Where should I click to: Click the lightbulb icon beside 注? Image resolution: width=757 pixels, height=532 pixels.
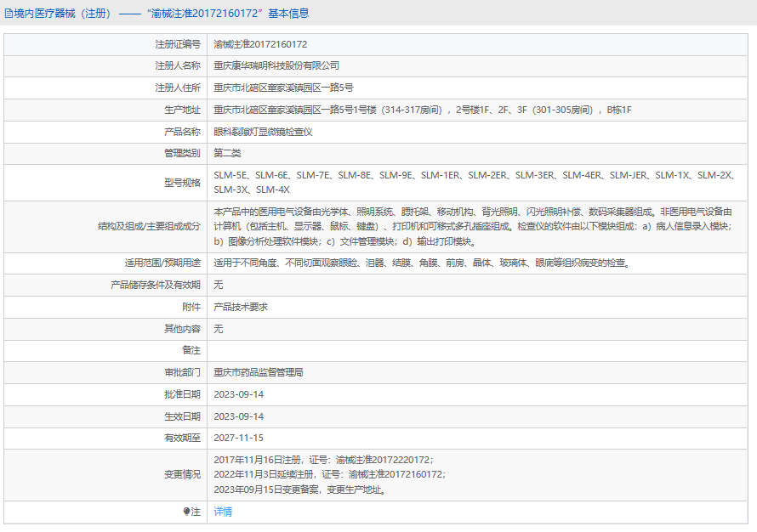187,512
